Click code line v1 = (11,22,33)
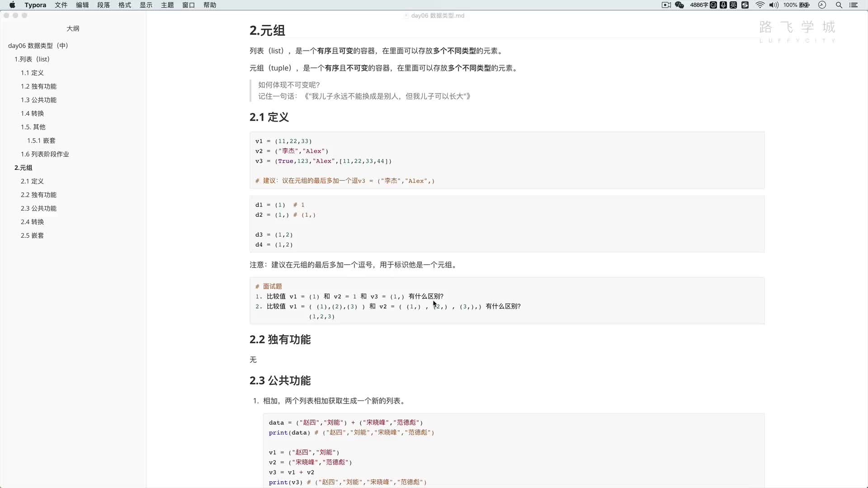 click(x=283, y=141)
